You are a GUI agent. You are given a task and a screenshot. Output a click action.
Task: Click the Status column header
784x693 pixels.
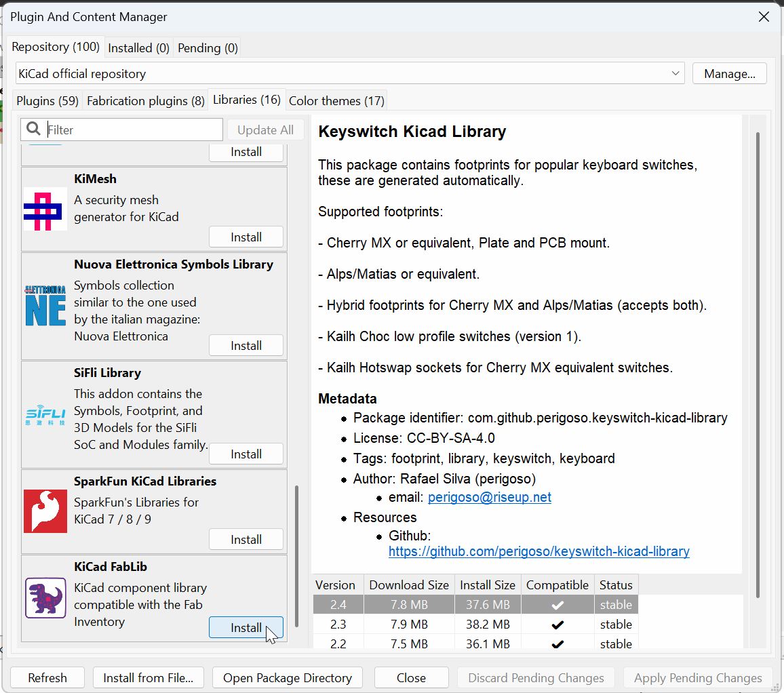[x=616, y=585]
